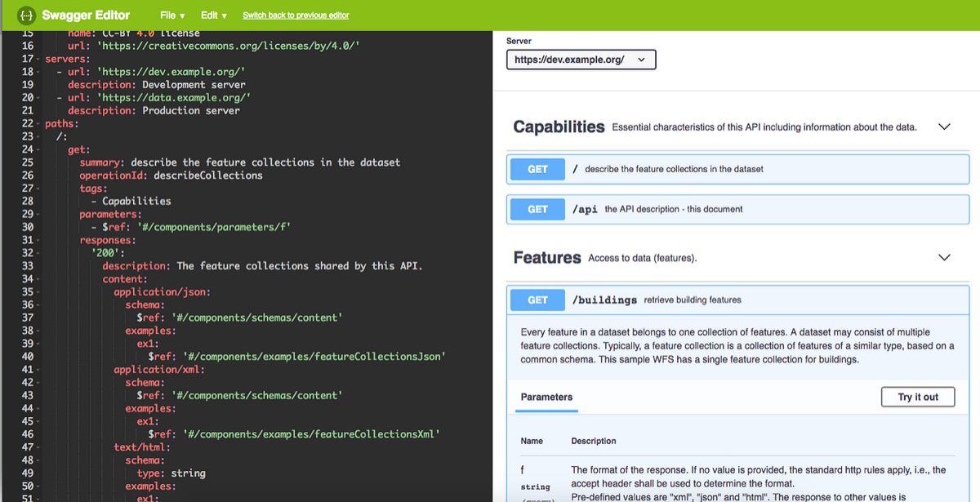980x502 pixels.
Task: Click the 'Name' column header
Action: (532, 441)
